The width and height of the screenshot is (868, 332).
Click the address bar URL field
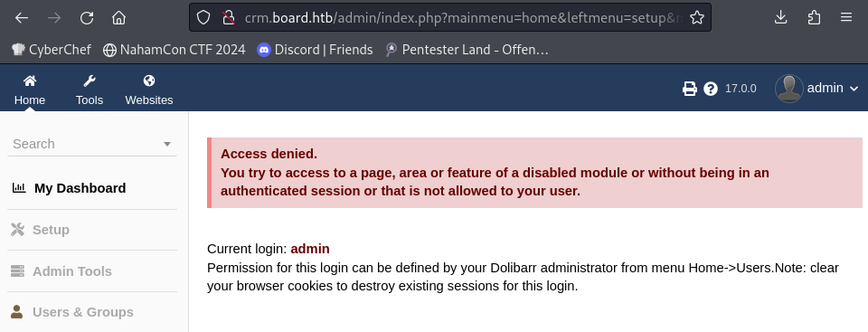[x=462, y=18]
